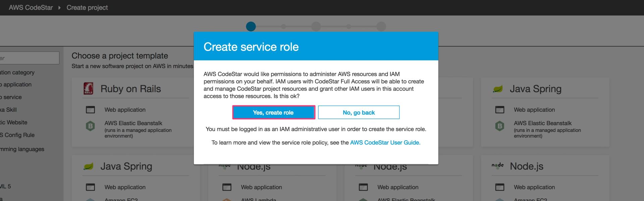Click the first blue step circle in the wizard progress
Viewport: 644px width, 201px height.
(251, 26)
